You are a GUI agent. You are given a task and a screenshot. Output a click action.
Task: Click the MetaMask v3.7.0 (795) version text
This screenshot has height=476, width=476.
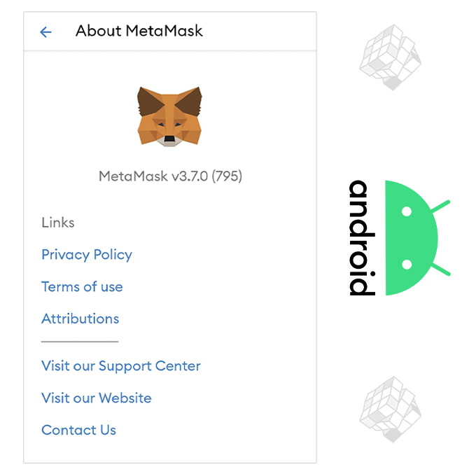(x=170, y=176)
